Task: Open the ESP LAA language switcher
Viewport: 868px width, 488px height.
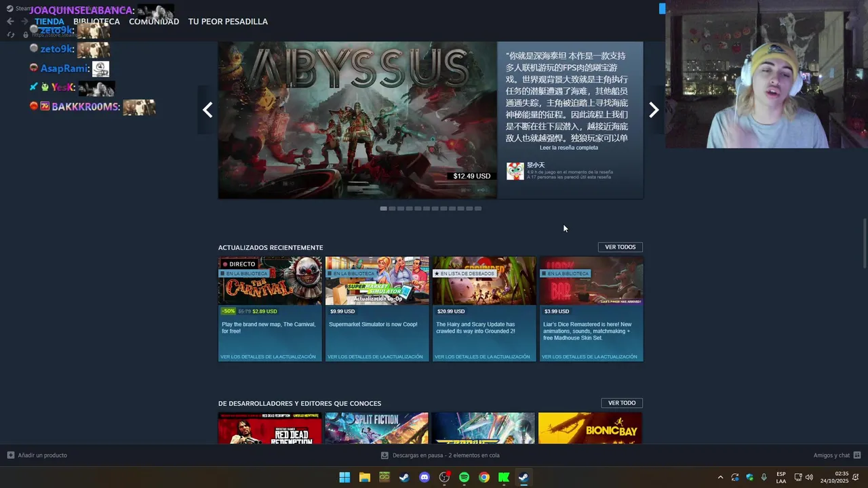Action: point(781,477)
